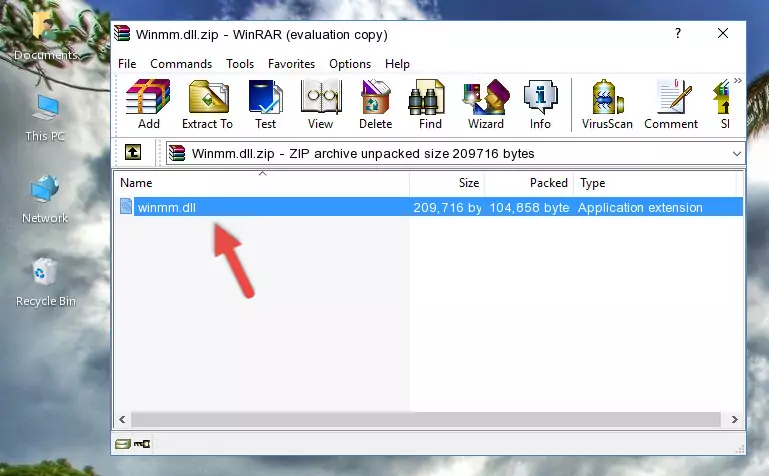Select the Recycle Bin desktop icon

(x=46, y=282)
